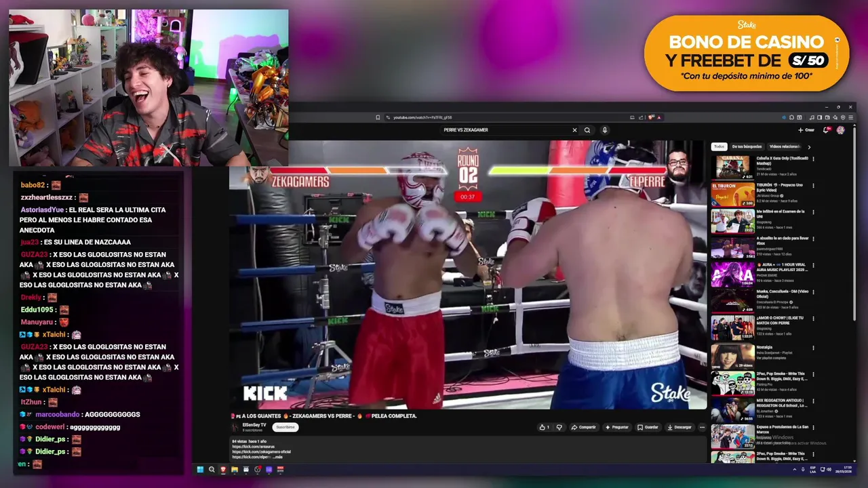Open the ElSenSey TV channel avatar
Screen dimensions: 868x488
click(x=236, y=427)
